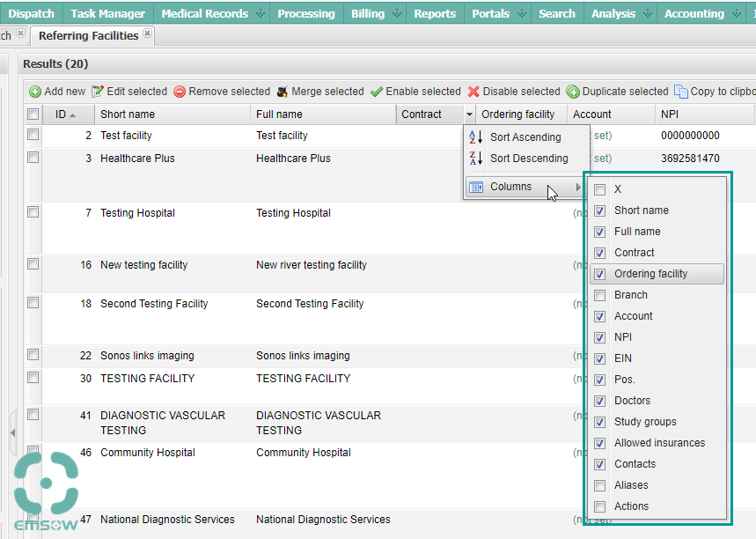Screen dimensions: 756x539
Task: Click the ID column sort arrow
Action: [x=73, y=114]
